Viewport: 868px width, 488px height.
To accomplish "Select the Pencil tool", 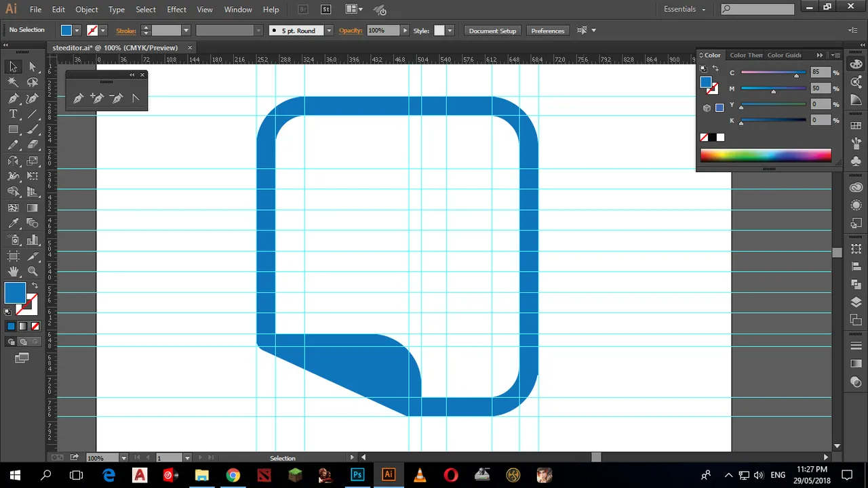I will [13, 145].
